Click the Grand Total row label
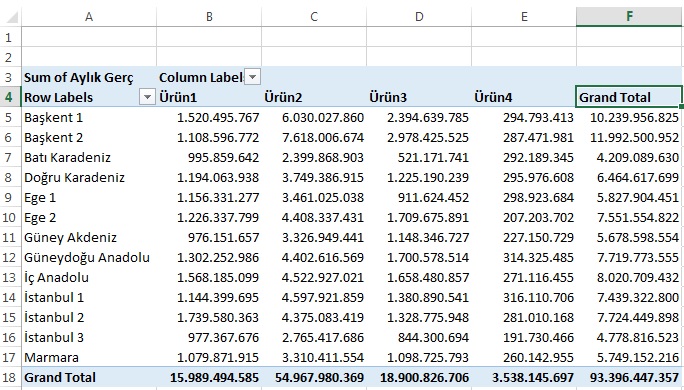Screen dimensions: 684x390 pyautogui.click(x=89, y=377)
